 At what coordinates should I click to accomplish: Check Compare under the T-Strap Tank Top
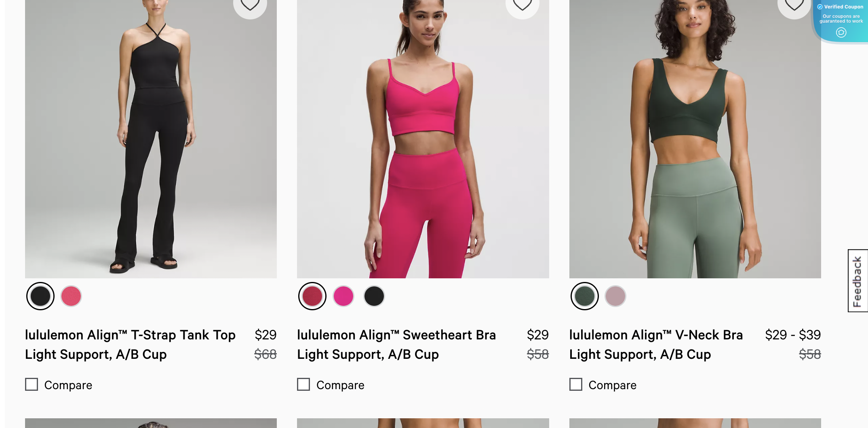click(32, 384)
